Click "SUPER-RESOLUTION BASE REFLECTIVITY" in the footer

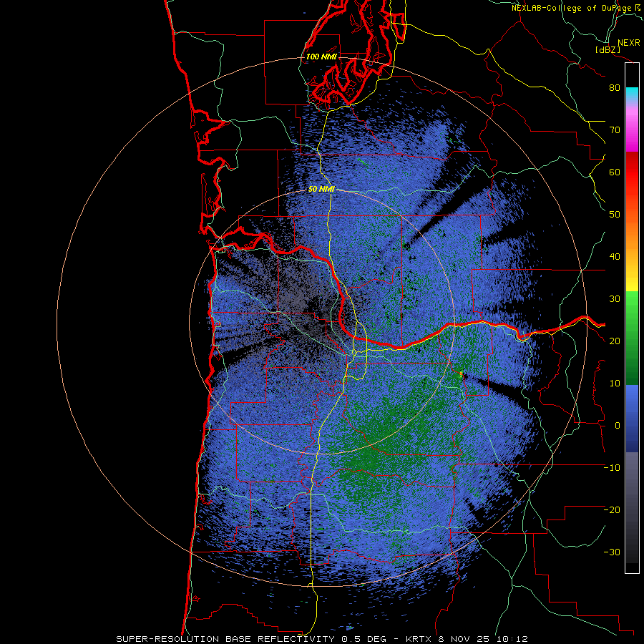225,639
